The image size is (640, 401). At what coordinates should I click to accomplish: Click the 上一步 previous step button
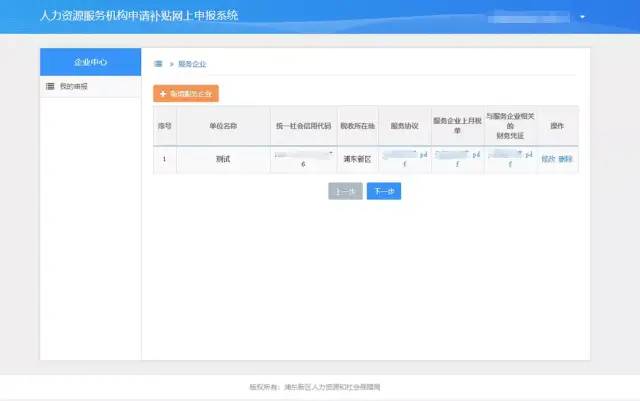click(345, 191)
